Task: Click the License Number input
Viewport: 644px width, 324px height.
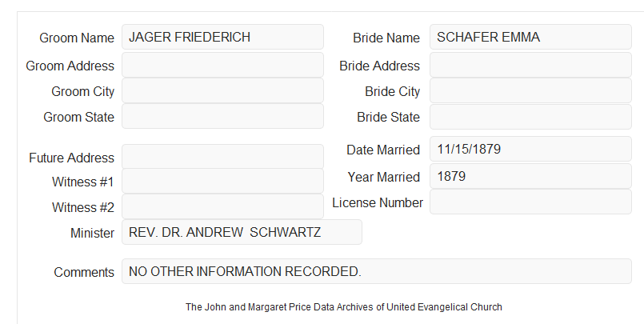Action: (530, 202)
